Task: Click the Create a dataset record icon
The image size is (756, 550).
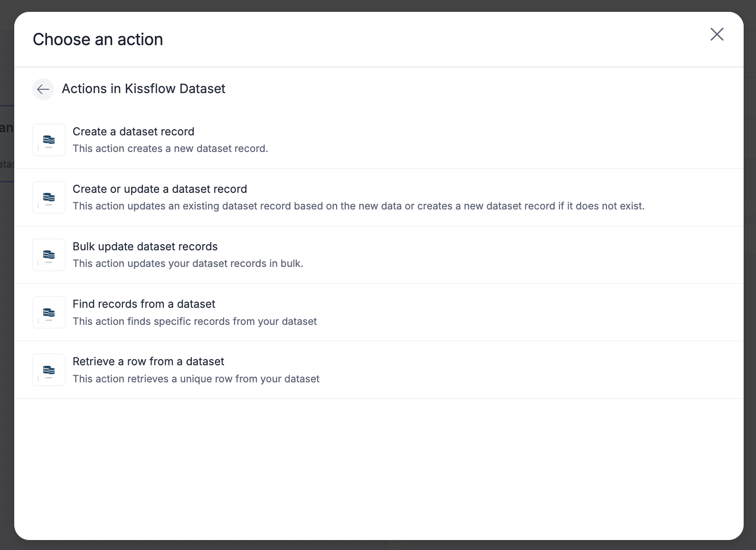Action: click(x=49, y=140)
